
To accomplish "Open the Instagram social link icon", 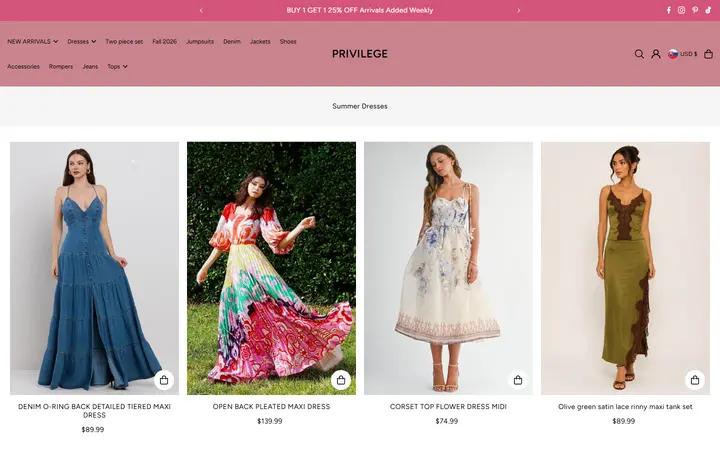I will pyautogui.click(x=681, y=10).
